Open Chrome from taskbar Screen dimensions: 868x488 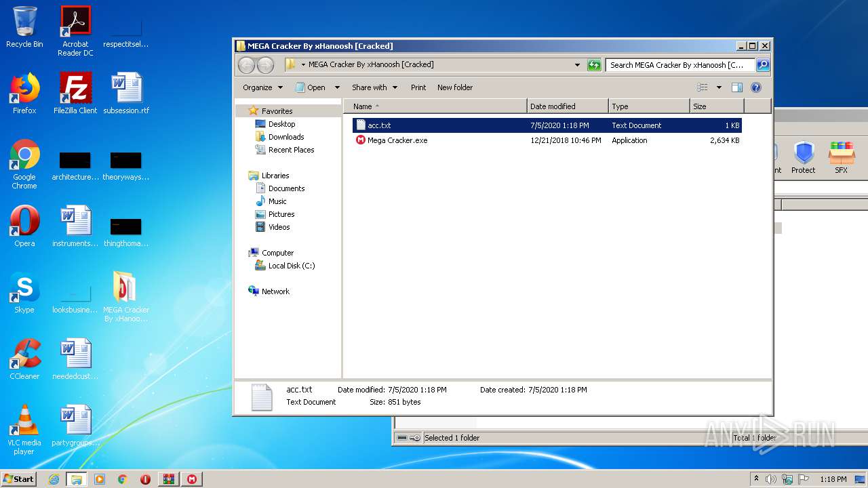[x=123, y=479]
